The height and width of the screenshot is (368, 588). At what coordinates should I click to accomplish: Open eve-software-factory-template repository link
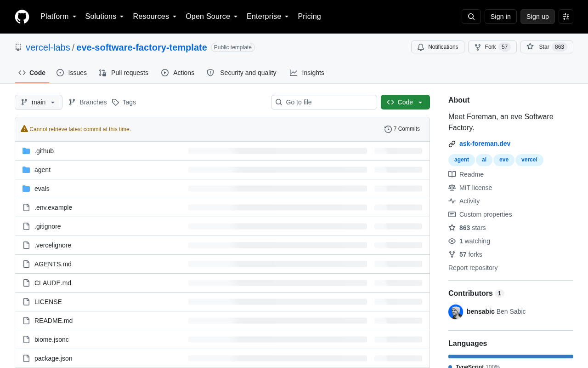coord(141,47)
